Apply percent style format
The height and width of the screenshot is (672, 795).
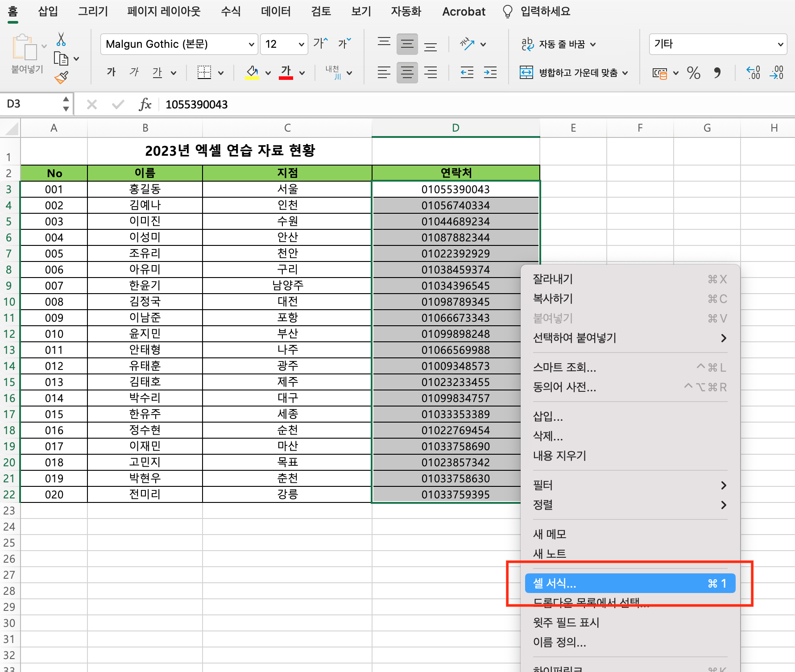pos(694,73)
